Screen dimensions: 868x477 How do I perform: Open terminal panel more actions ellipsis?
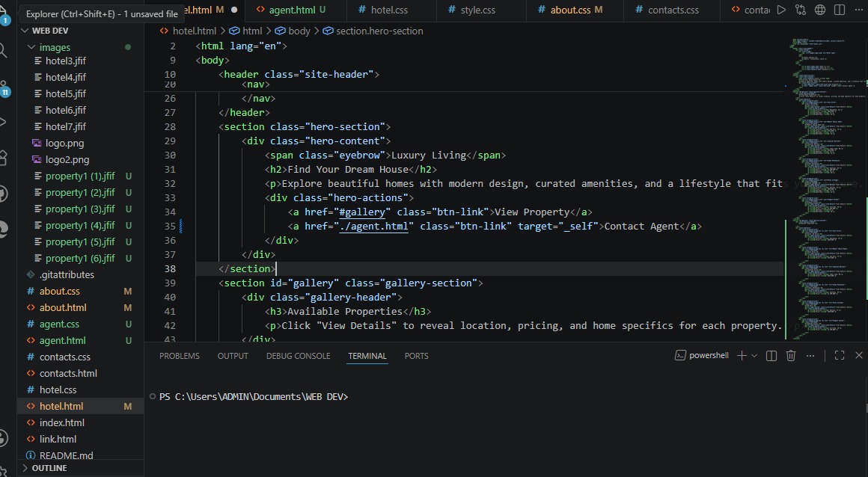[810, 356]
